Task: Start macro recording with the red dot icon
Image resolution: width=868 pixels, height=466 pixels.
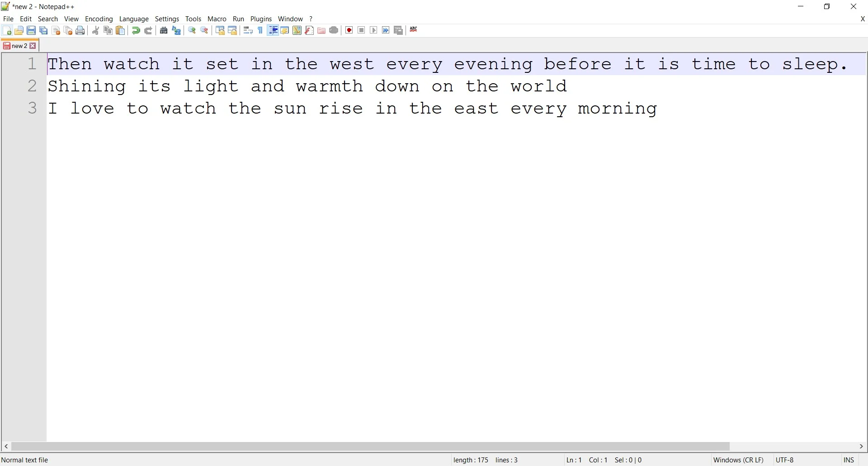Action: click(x=349, y=30)
